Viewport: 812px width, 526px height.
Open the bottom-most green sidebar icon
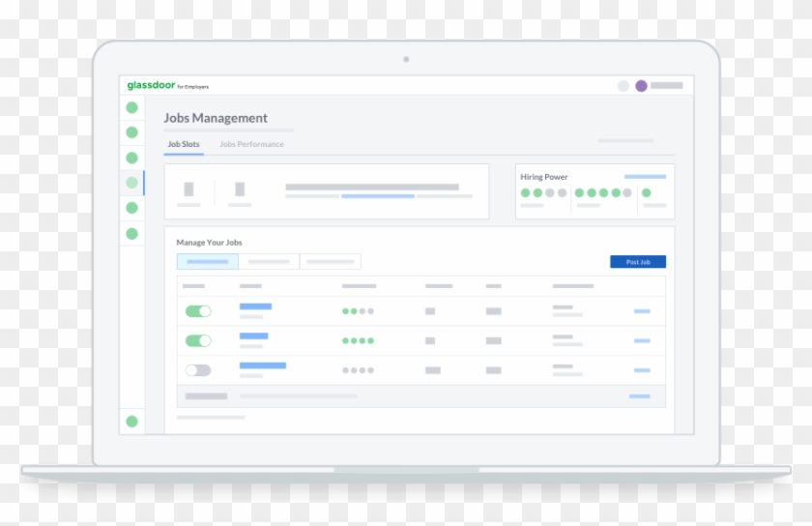click(131, 422)
